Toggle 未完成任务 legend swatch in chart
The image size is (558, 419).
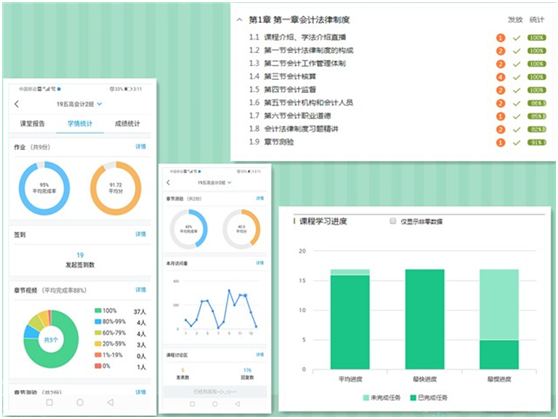click(366, 398)
